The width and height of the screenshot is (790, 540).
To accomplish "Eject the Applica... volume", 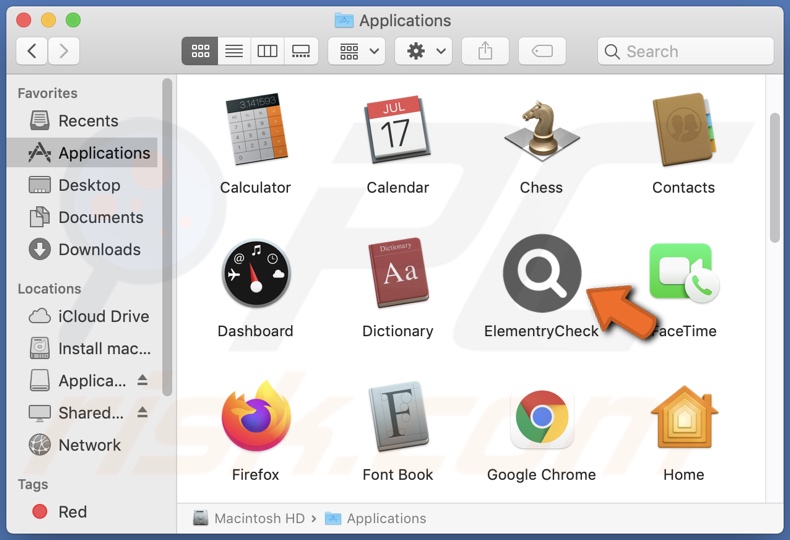I will pyautogui.click(x=143, y=380).
